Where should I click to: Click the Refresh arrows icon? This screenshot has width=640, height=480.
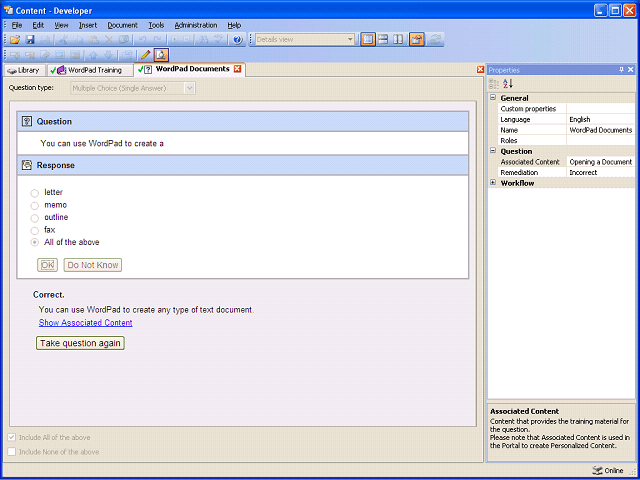pos(436,40)
